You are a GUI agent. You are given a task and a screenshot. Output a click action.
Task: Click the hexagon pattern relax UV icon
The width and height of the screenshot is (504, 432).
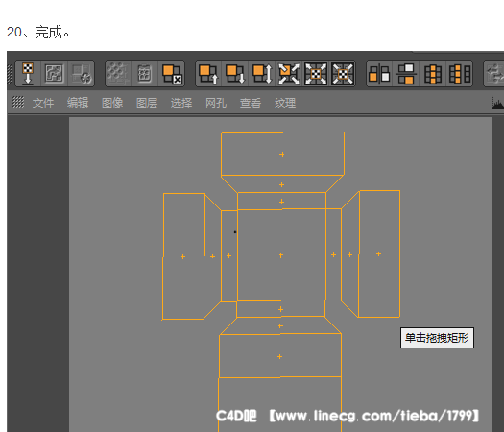pos(118,74)
